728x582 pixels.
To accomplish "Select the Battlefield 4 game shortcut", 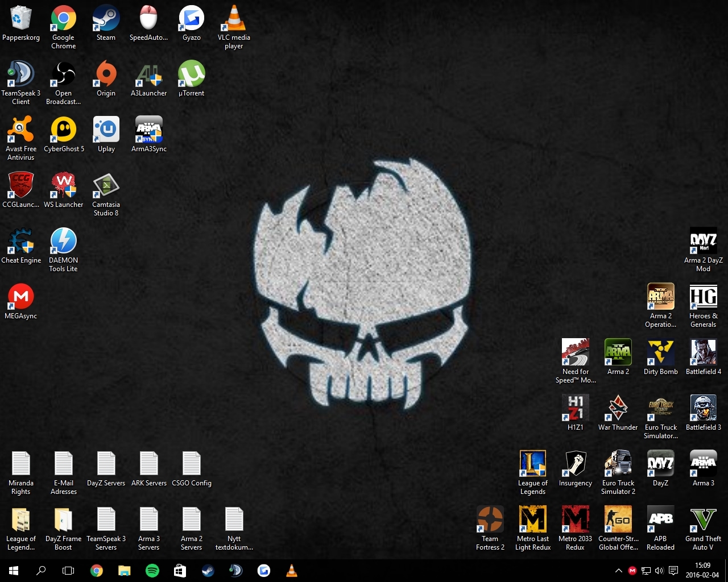I will pyautogui.click(x=704, y=357).
